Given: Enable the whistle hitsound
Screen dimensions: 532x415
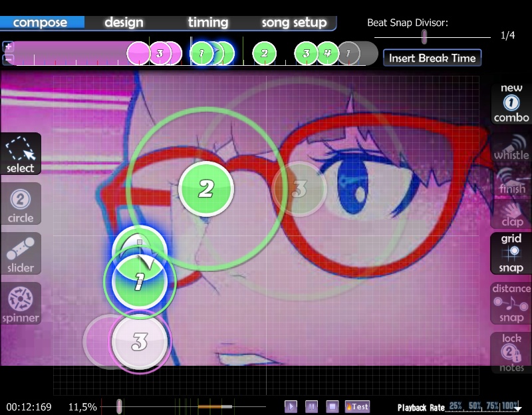Looking at the screenshot, I should 511,148.
